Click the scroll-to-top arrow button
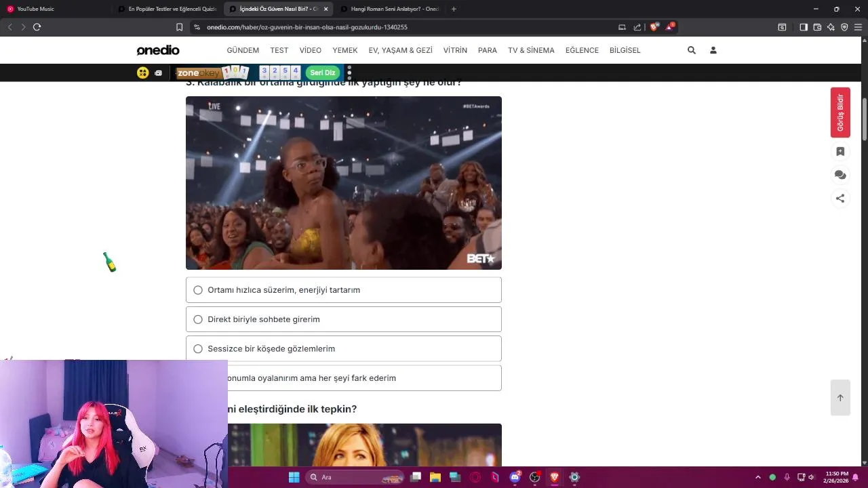 (x=840, y=398)
